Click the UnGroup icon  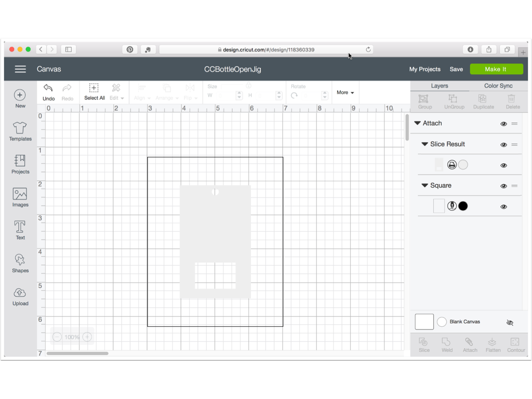tap(454, 101)
